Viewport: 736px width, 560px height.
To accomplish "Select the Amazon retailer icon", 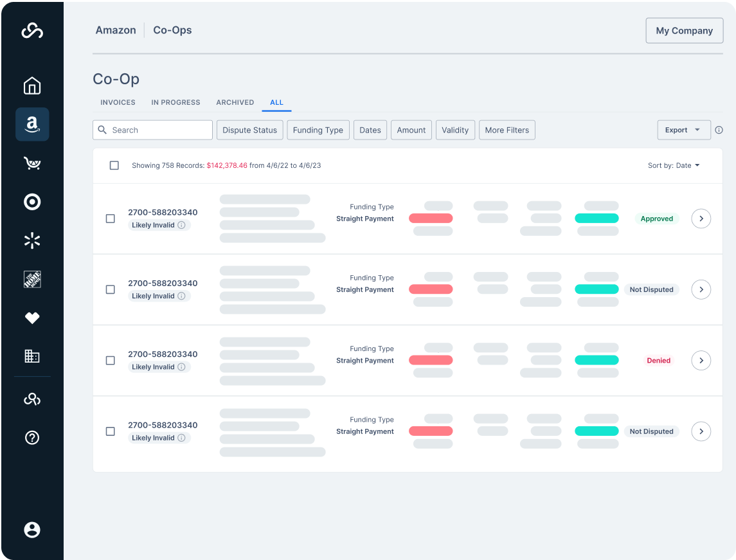I will click(x=32, y=124).
